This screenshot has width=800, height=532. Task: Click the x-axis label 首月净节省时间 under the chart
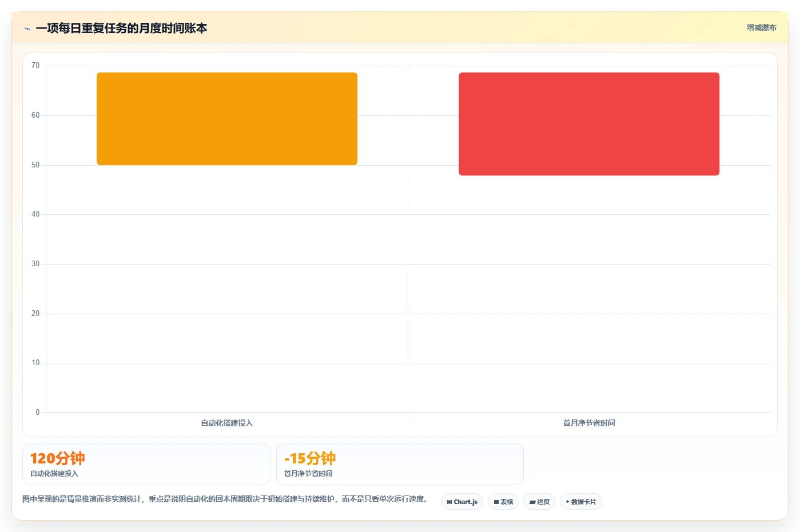pyautogui.click(x=589, y=423)
